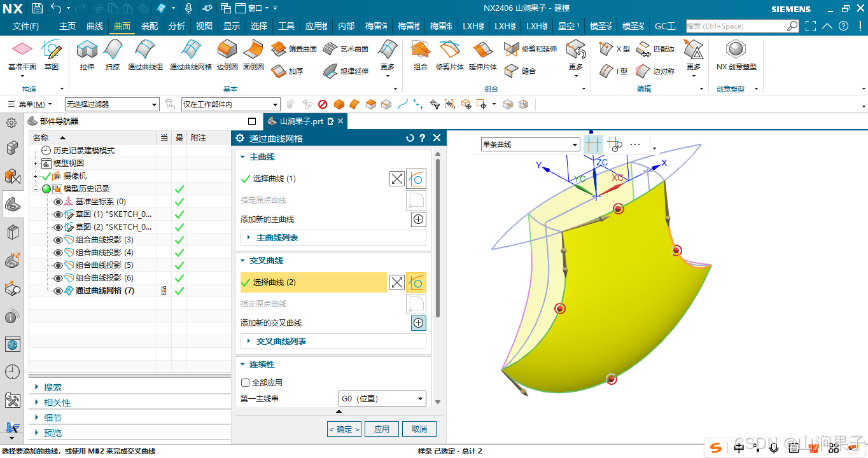The height and width of the screenshot is (458, 868).
Task: Add new cross curve set plus icon
Action: [x=418, y=323]
